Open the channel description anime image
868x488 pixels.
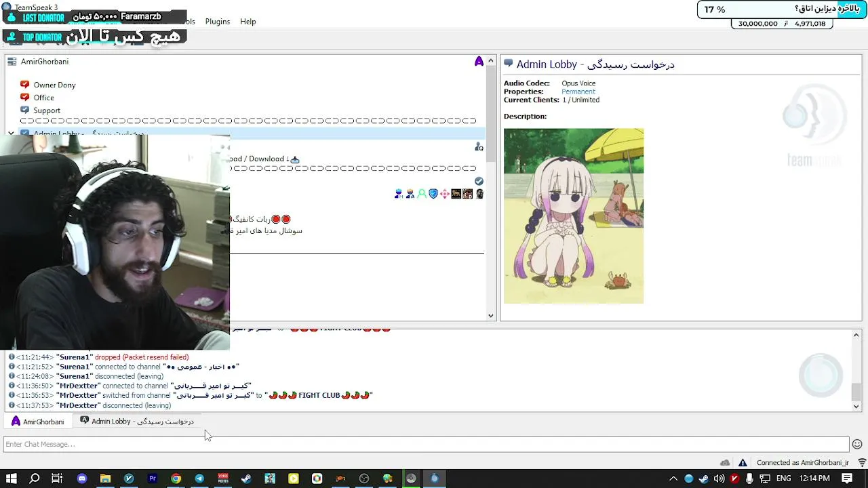[574, 216]
